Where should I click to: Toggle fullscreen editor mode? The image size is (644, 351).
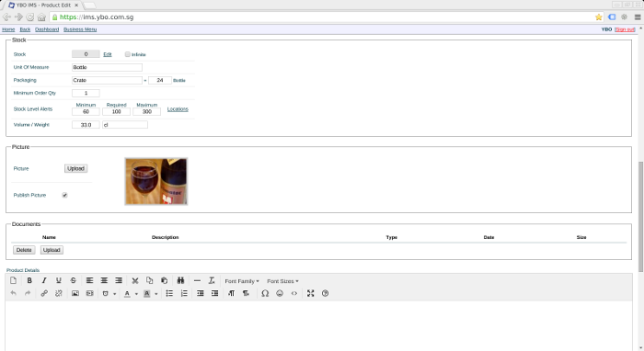[x=311, y=293]
